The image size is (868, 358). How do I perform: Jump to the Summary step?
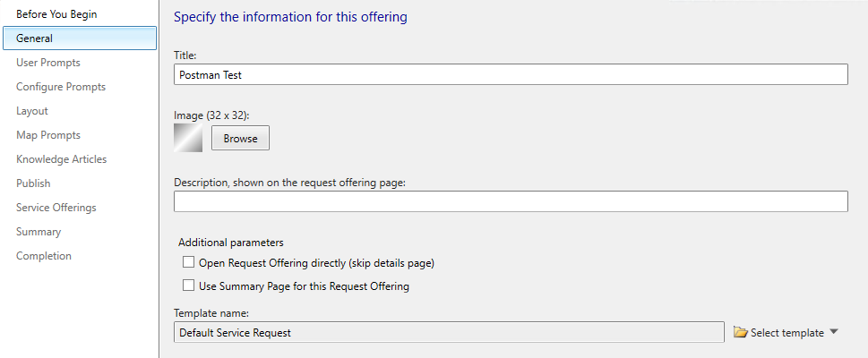click(x=39, y=232)
